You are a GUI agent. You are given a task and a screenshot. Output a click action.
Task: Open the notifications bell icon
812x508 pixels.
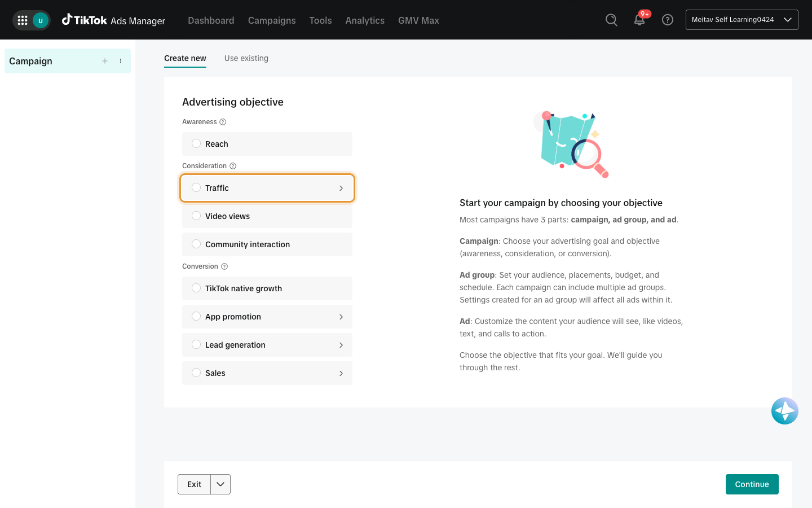(639, 20)
